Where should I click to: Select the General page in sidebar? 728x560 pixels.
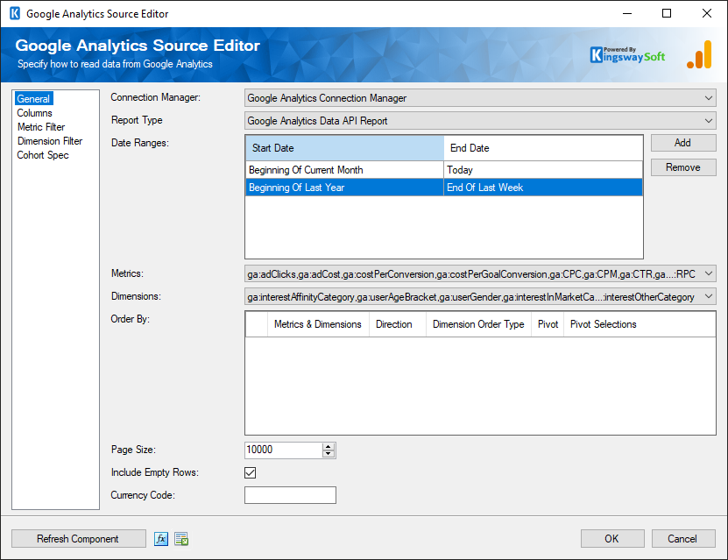click(33, 99)
